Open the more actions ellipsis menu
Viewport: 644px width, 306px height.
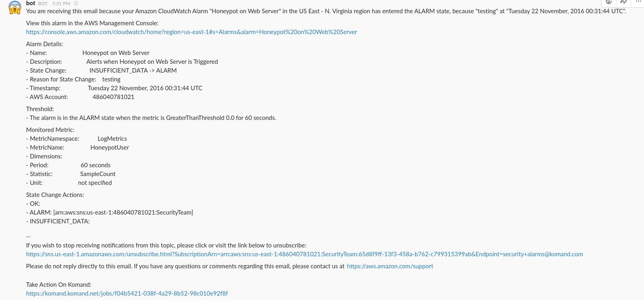tap(638, 2)
